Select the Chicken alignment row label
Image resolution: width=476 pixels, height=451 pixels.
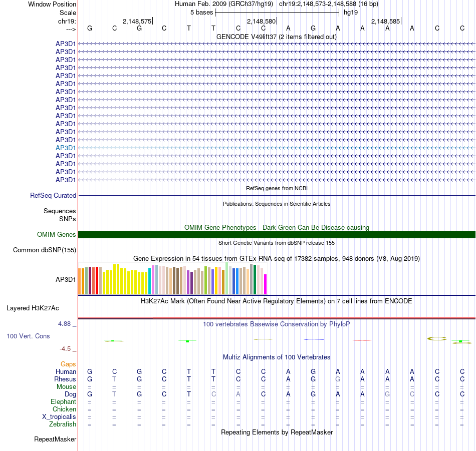pyautogui.click(x=64, y=409)
